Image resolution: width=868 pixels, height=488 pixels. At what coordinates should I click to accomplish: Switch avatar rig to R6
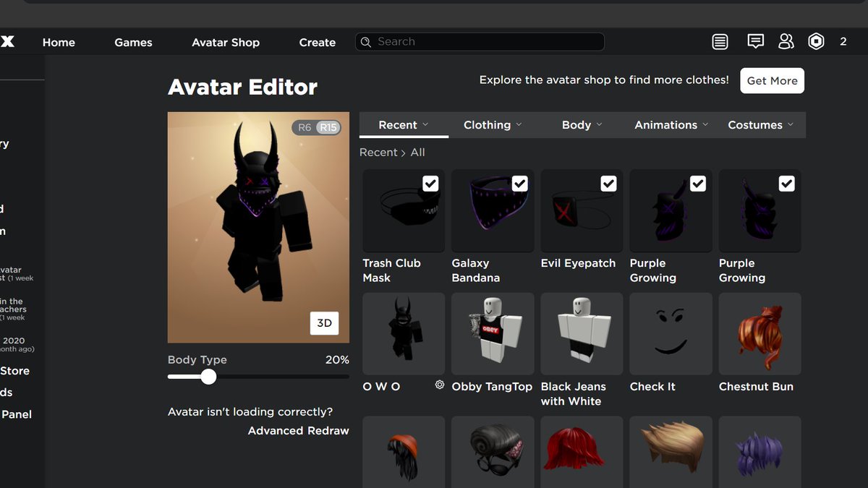(305, 127)
